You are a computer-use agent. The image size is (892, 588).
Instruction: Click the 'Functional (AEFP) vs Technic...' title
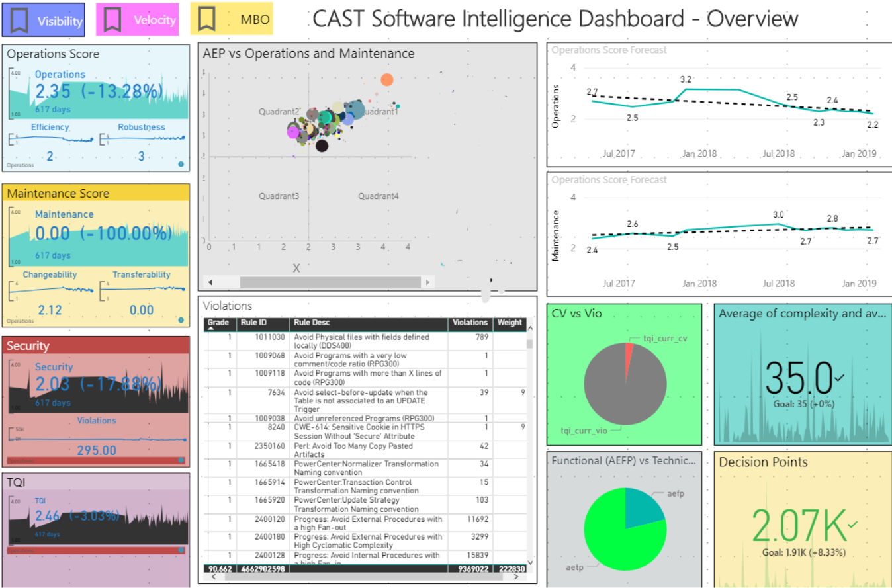tap(625, 460)
